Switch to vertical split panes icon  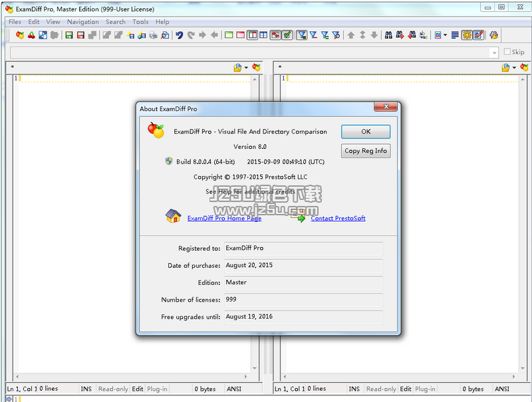(x=252, y=35)
